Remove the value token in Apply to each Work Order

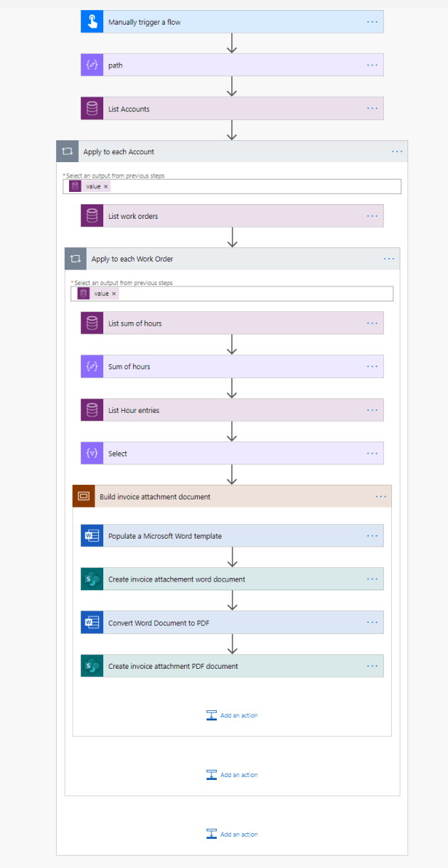click(113, 293)
